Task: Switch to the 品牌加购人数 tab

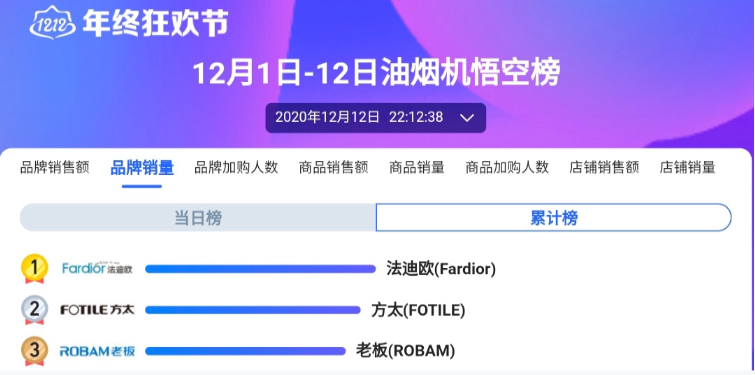Action: [x=236, y=168]
